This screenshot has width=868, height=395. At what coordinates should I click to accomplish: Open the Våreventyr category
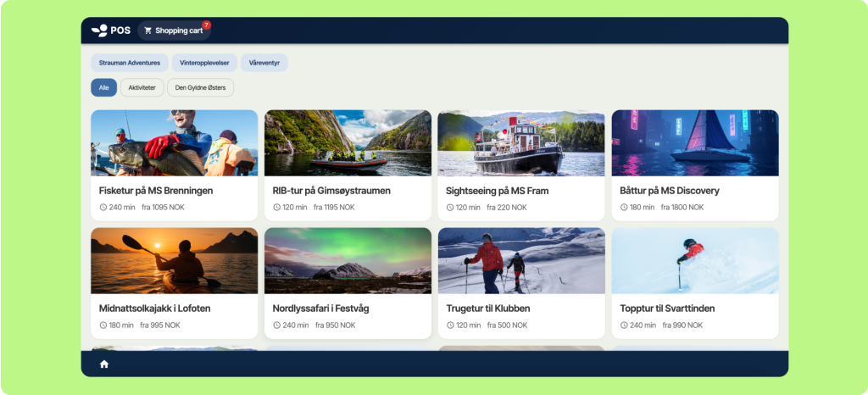click(264, 63)
